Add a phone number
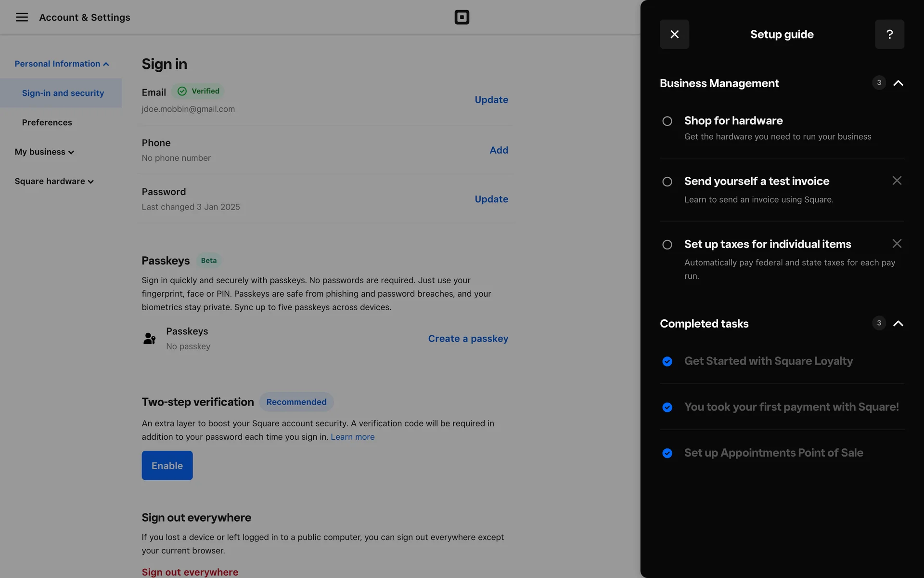This screenshot has width=924, height=578. [499, 150]
